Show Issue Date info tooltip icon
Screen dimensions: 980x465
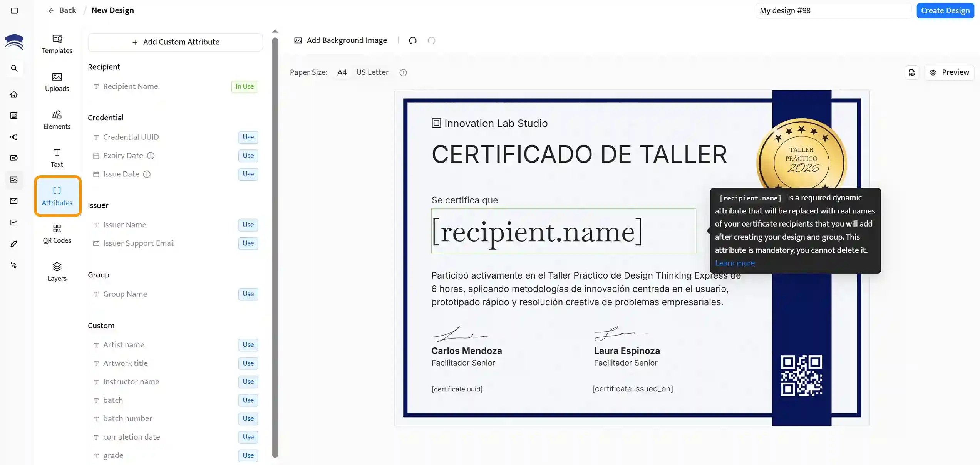[147, 174]
